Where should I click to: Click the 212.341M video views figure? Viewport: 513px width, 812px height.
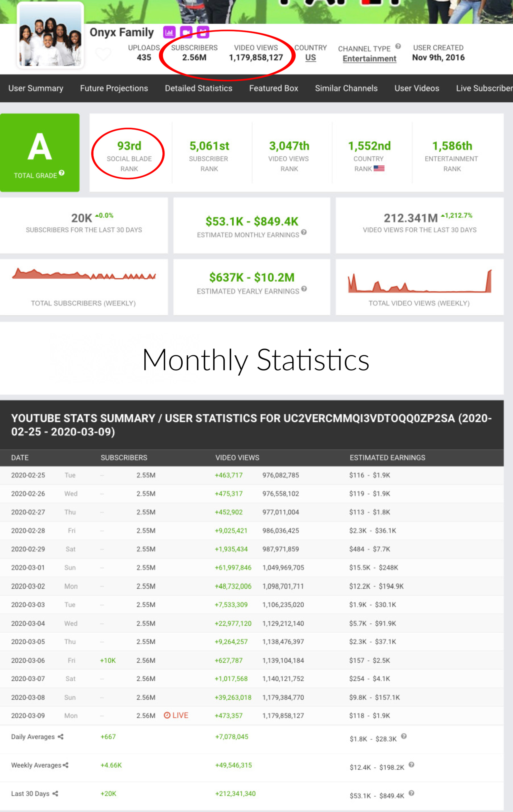coord(411,218)
